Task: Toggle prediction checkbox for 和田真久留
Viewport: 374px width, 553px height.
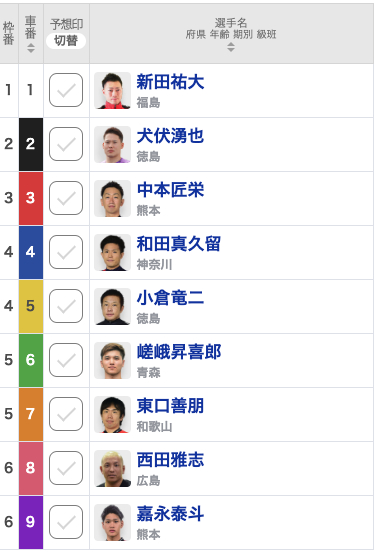Action: tap(66, 252)
